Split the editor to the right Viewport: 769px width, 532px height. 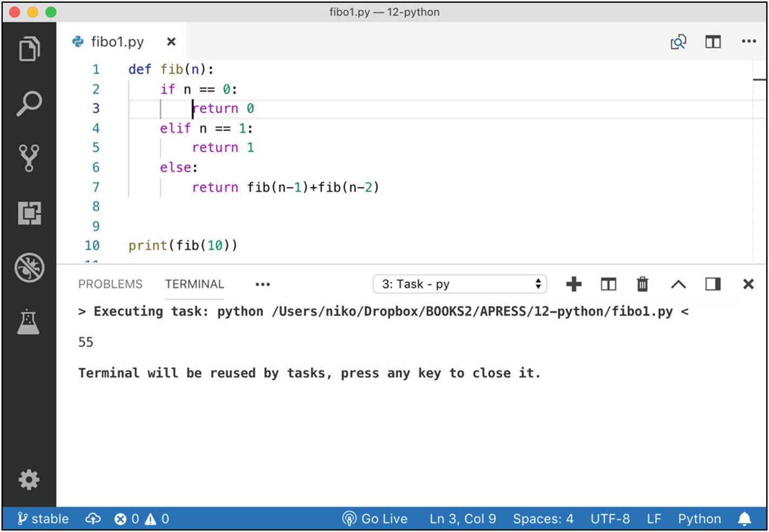pos(713,42)
